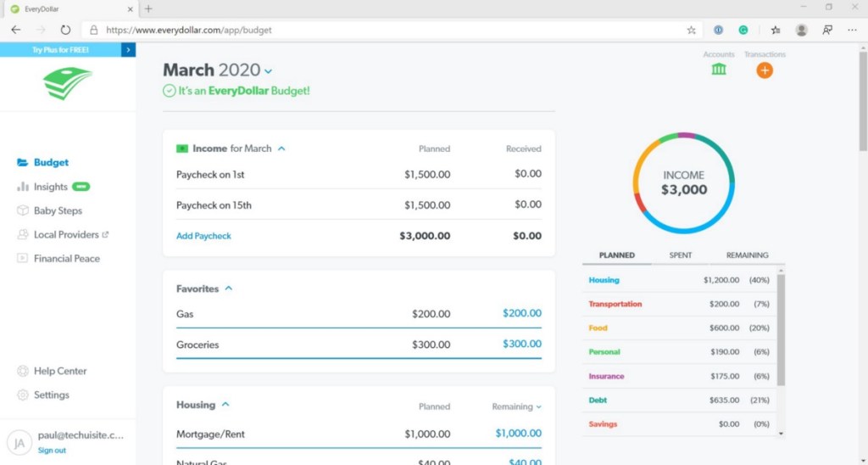Screen dimensions: 868x465
Task: Collapse the Favorites section
Action: (x=229, y=289)
